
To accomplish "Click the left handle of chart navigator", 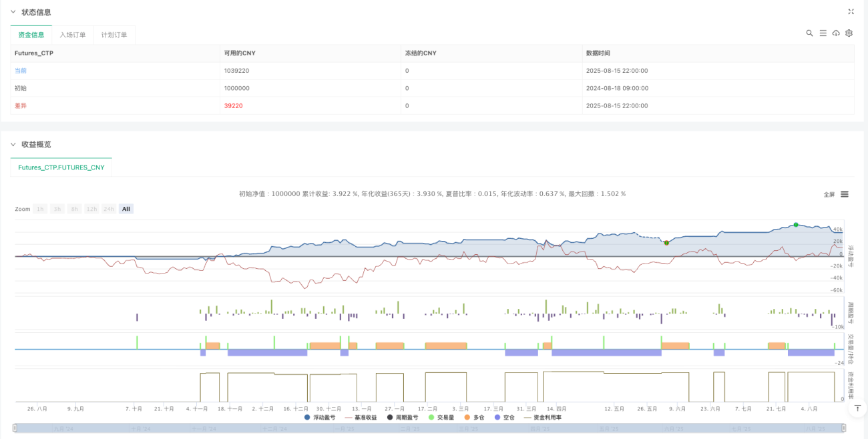I will [x=16, y=429].
